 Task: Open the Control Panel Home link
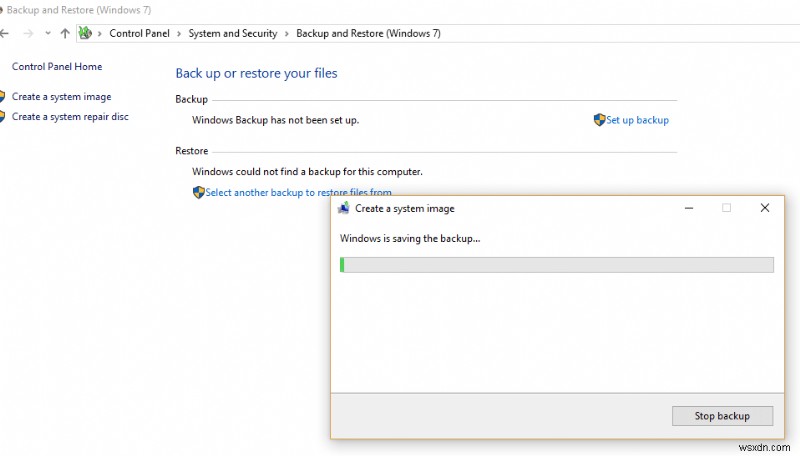pos(57,67)
